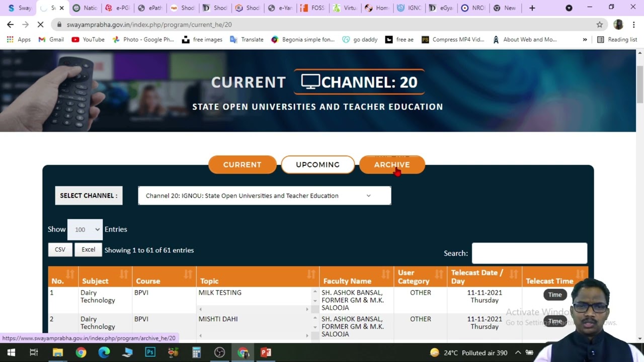Show more bookmarks with the double chevron
This screenshot has height=362, width=644.
585,39
